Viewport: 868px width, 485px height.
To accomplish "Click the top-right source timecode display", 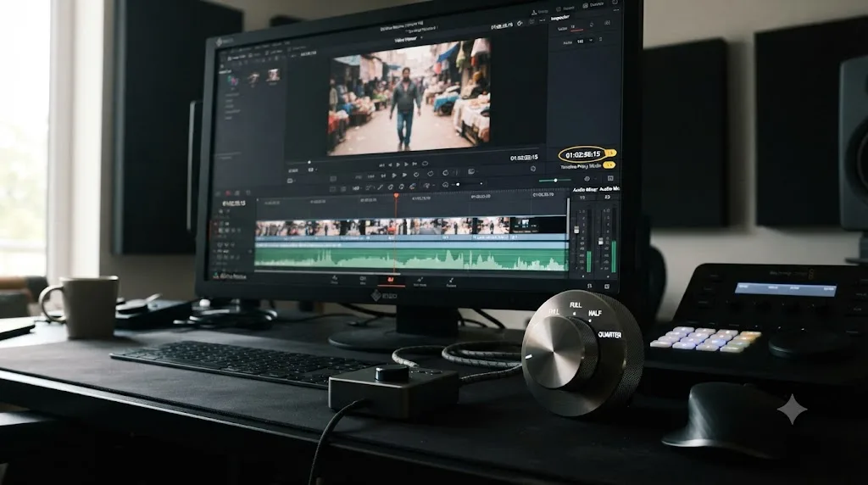I will tap(501, 27).
